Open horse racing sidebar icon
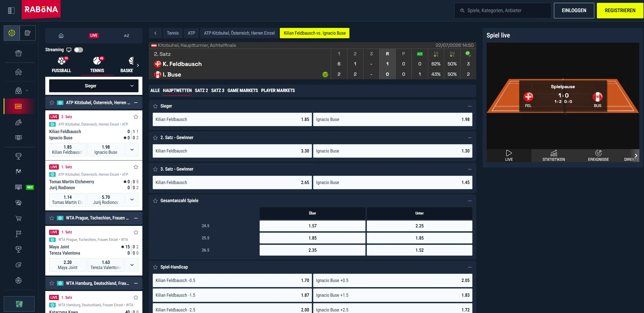The height and width of the screenshot is (313, 644). 18,122
